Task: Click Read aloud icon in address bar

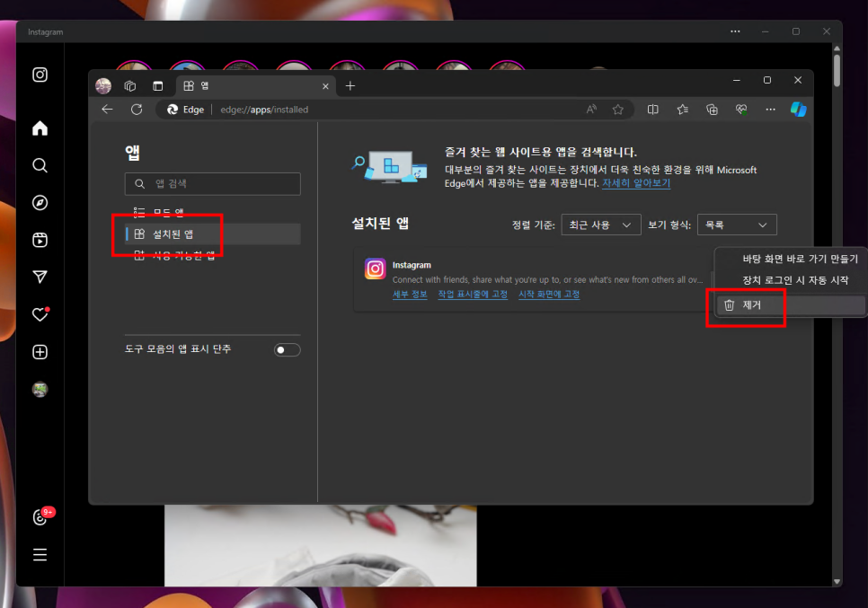Action: (x=591, y=110)
